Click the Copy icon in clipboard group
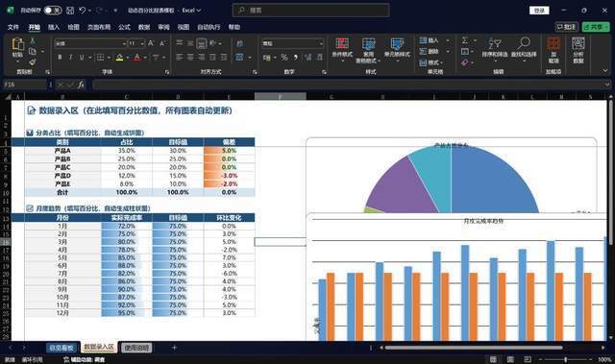The image size is (615, 364). [x=33, y=51]
